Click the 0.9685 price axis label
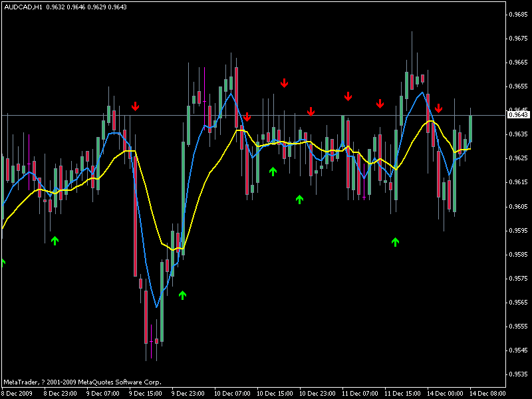532x399 pixels. coord(519,15)
